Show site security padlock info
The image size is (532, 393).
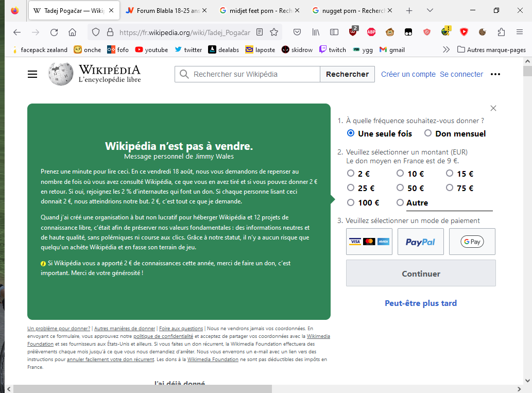click(110, 32)
